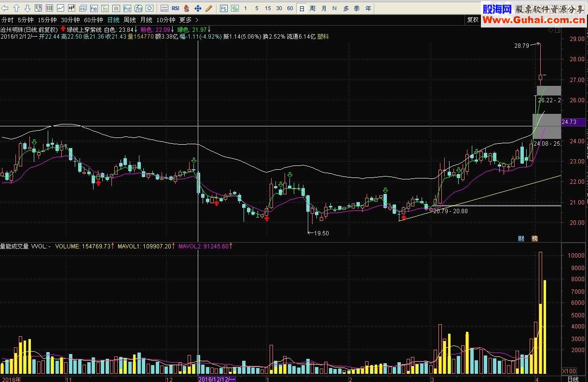Toggle the 30-minute period button
Screen dimensions: 588x382
279,8
